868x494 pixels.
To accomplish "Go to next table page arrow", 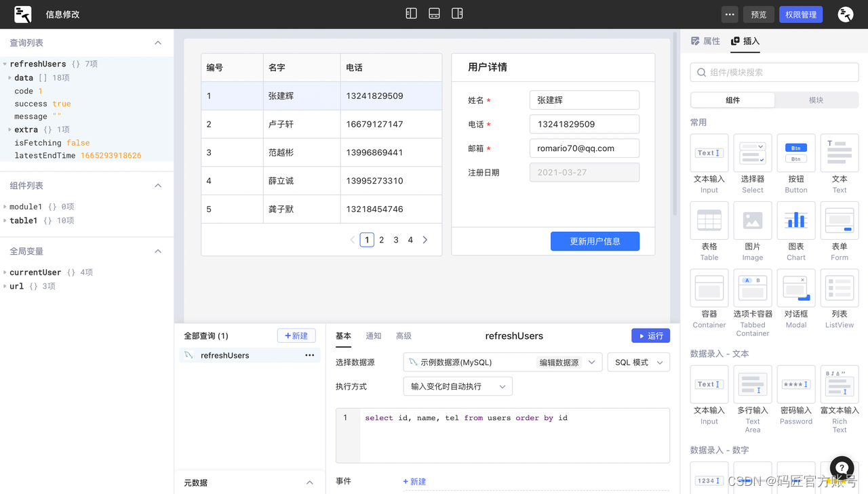I will click(x=425, y=240).
